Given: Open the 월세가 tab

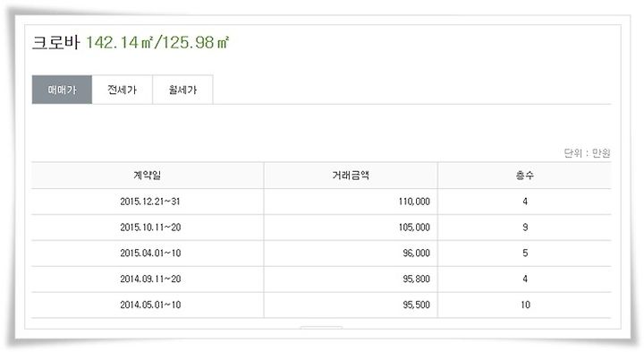Looking at the screenshot, I should click(182, 90).
